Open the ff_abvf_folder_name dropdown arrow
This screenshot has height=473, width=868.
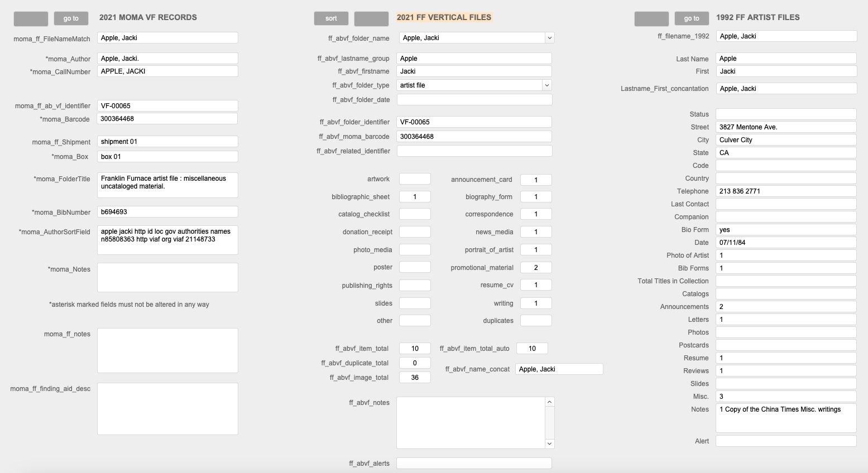coord(549,38)
